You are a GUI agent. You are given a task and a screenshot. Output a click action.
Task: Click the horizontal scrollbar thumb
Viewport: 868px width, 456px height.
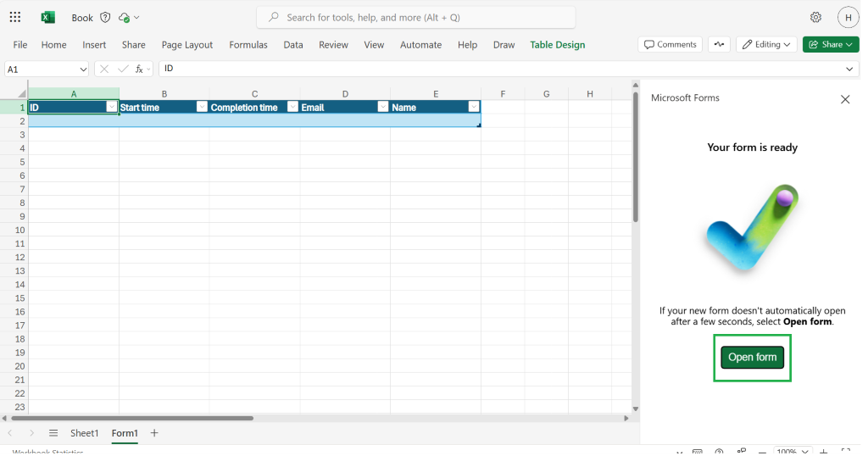131,419
